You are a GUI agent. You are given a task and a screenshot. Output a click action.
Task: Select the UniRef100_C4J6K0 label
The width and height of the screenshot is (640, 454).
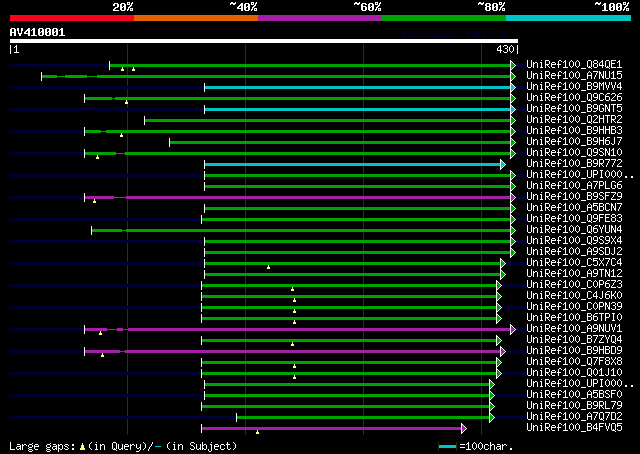point(574,296)
